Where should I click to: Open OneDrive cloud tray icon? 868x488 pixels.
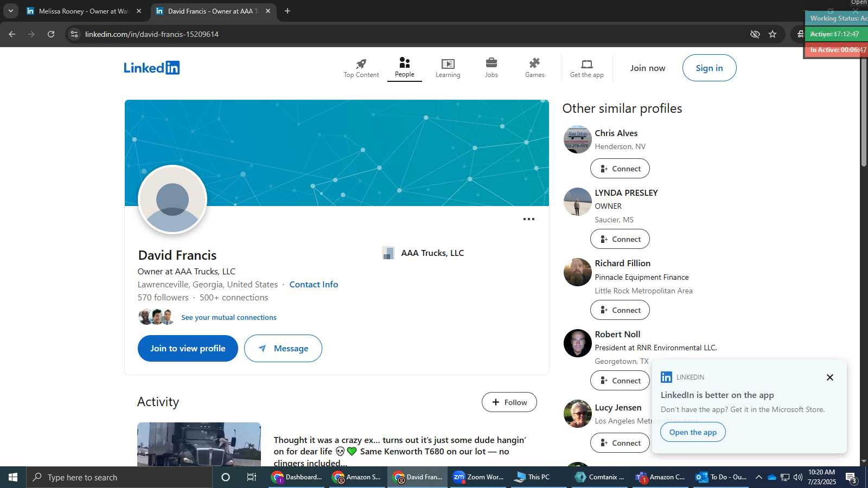[x=771, y=477]
